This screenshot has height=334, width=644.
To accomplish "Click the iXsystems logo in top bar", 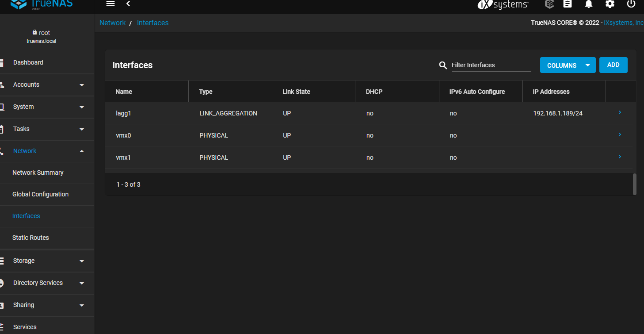I will tap(503, 4).
